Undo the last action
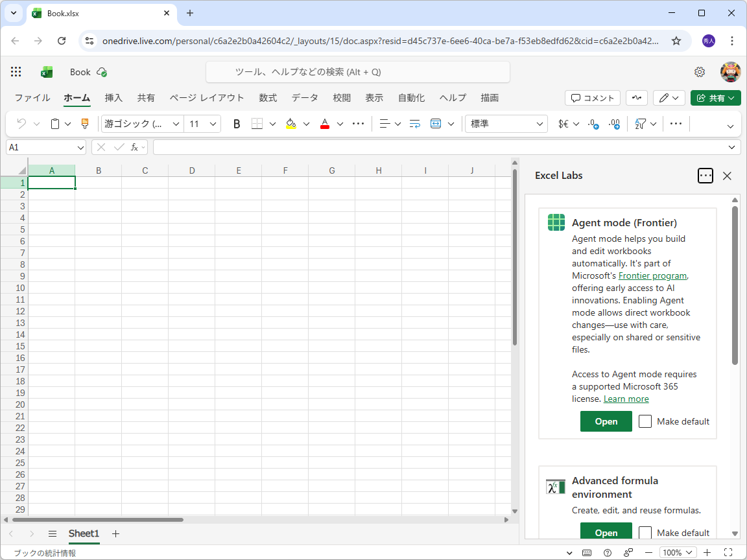 tap(21, 124)
